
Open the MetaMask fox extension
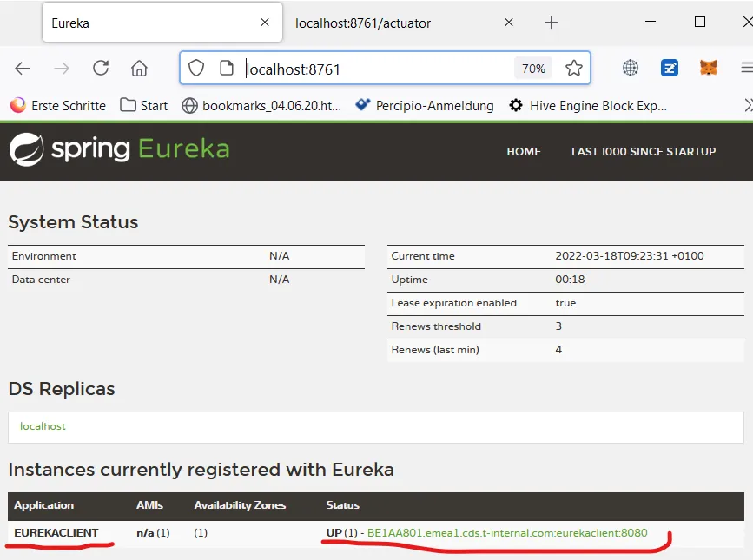pyautogui.click(x=709, y=68)
